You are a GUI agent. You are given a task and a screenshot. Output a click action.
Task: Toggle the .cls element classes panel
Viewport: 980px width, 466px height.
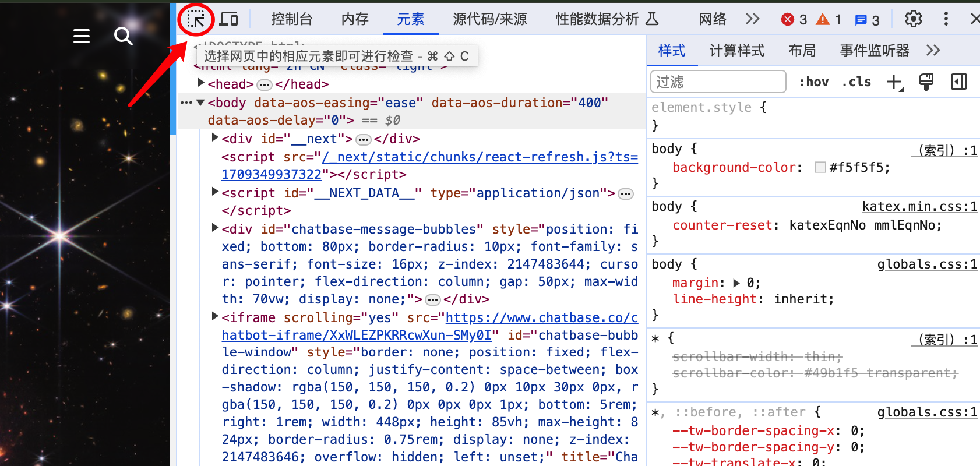point(856,82)
